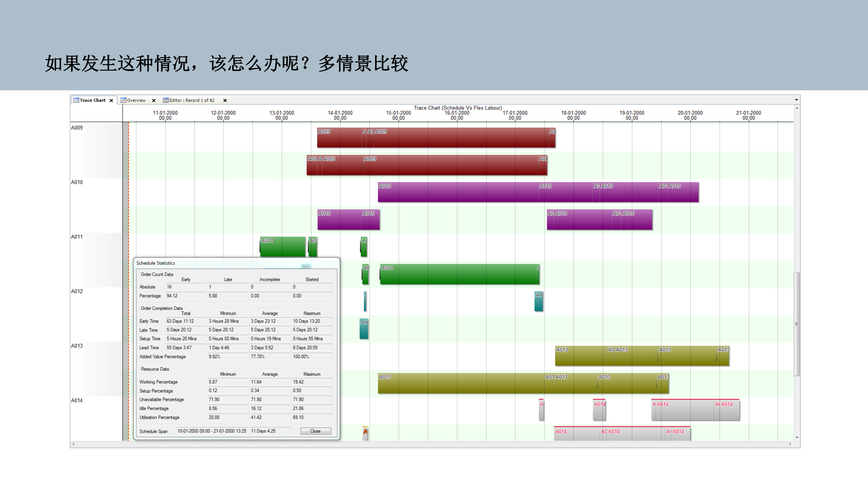Click the Percentage Early value 94.12
The height and width of the screenshot is (488, 868).
pyautogui.click(x=186, y=296)
